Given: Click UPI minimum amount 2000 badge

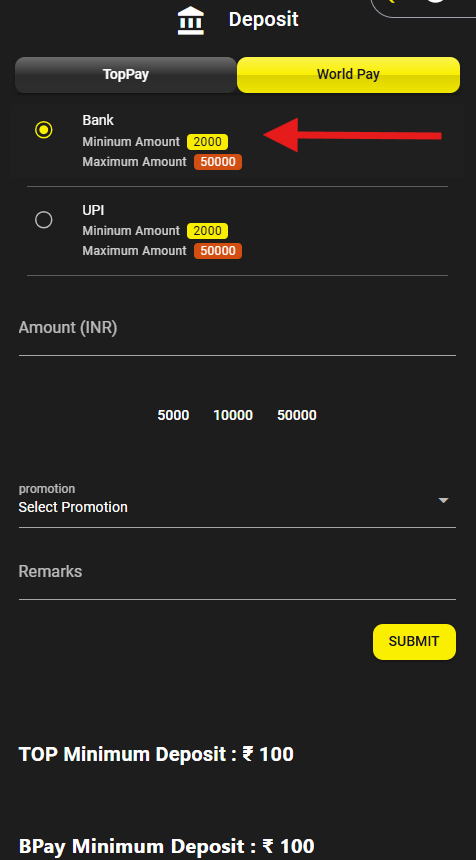Looking at the screenshot, I should click(x=207, y=231).
